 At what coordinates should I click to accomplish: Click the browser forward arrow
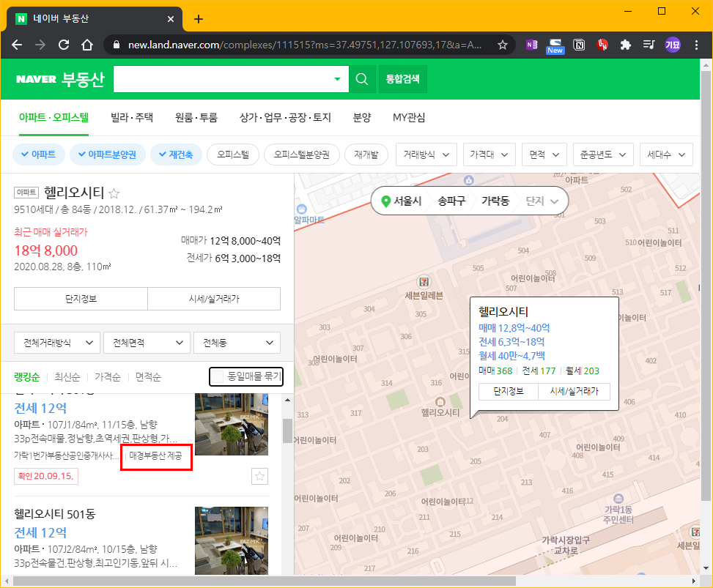tap(40, 45)
